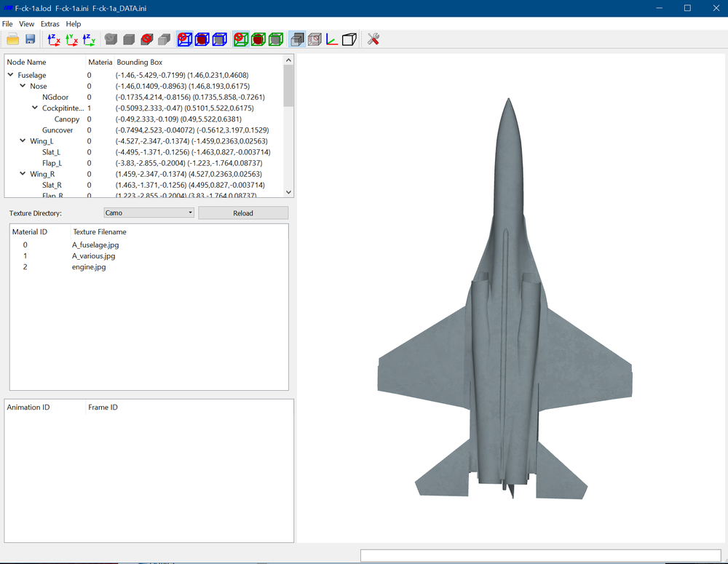This screenshot has height=564, width=728.
Task: Open the View menu
Action: tap(26, 24)
